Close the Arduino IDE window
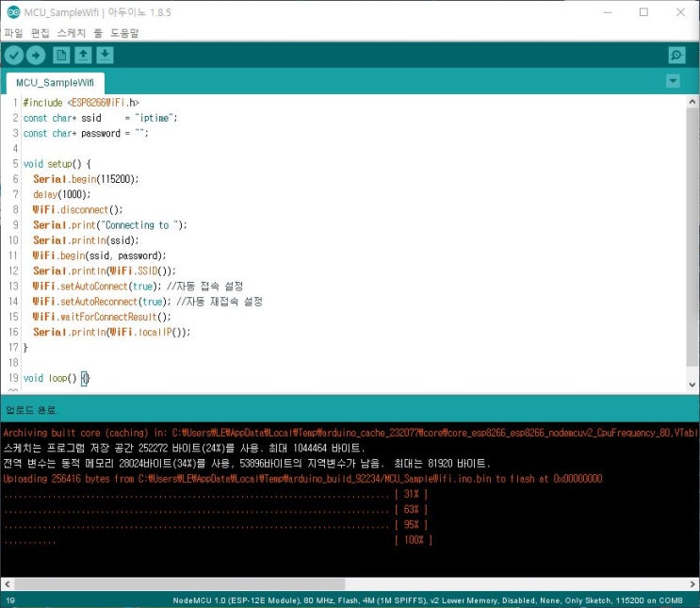This screenshot has height=608, width=700. [680, 12]
